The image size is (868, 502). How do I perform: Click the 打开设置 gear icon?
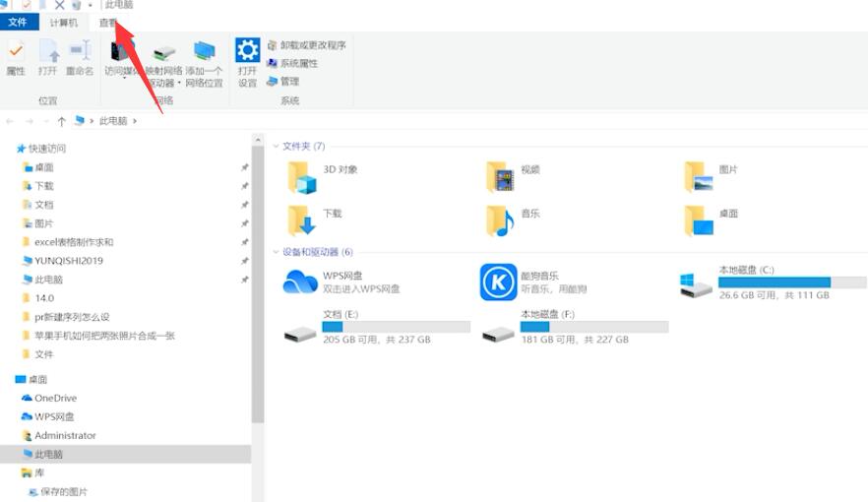coord(247,50)
